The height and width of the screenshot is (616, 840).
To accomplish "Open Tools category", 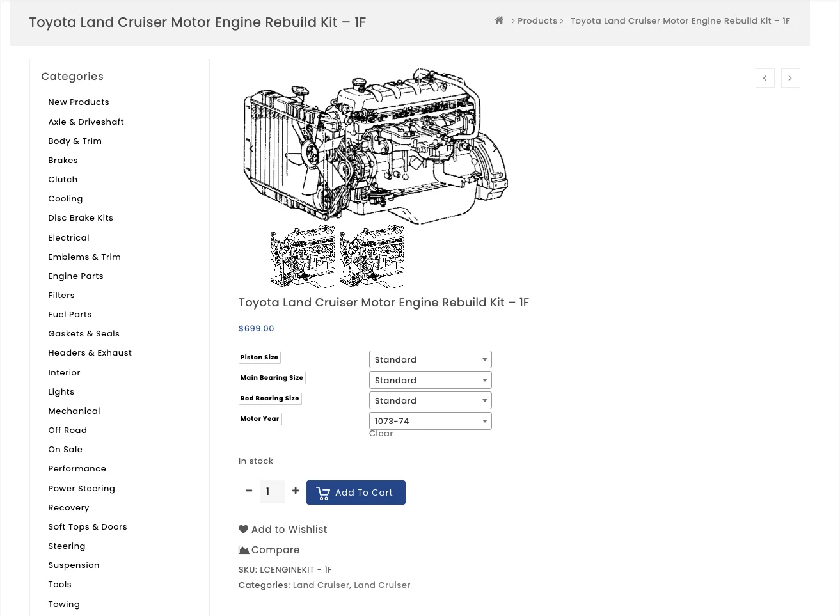I will [59, 584].
